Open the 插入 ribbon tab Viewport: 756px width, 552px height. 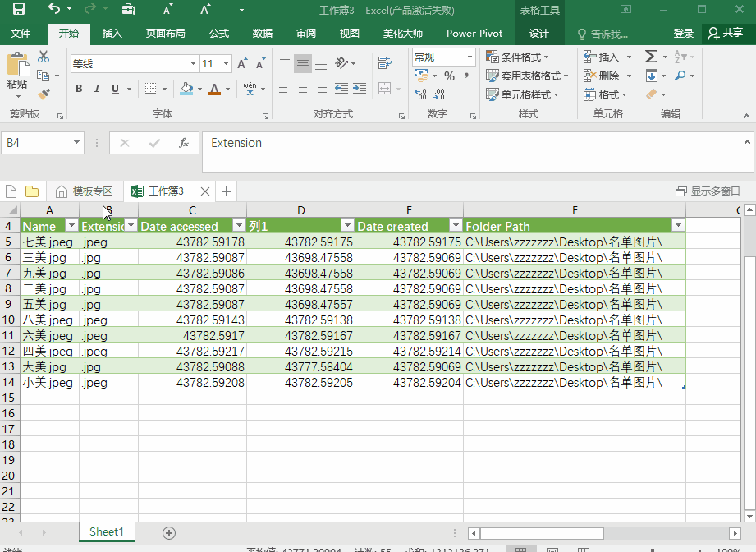(112, 34)
